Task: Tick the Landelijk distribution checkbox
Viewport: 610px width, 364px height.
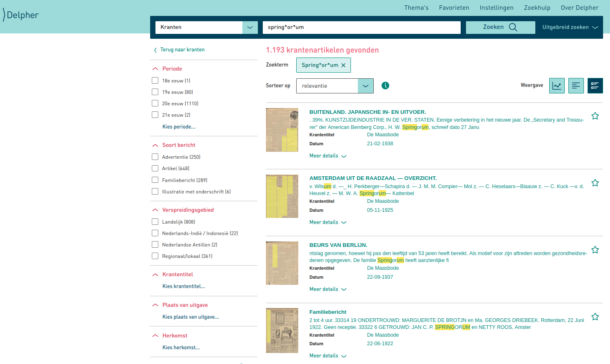Action: pyautogui.click(x=155, y=222)
